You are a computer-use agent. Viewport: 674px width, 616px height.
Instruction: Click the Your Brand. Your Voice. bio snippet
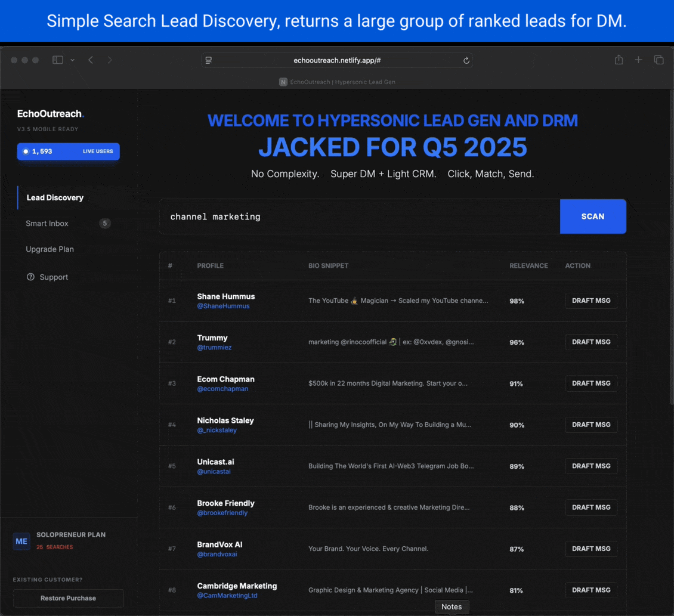(x=369, y=549)
